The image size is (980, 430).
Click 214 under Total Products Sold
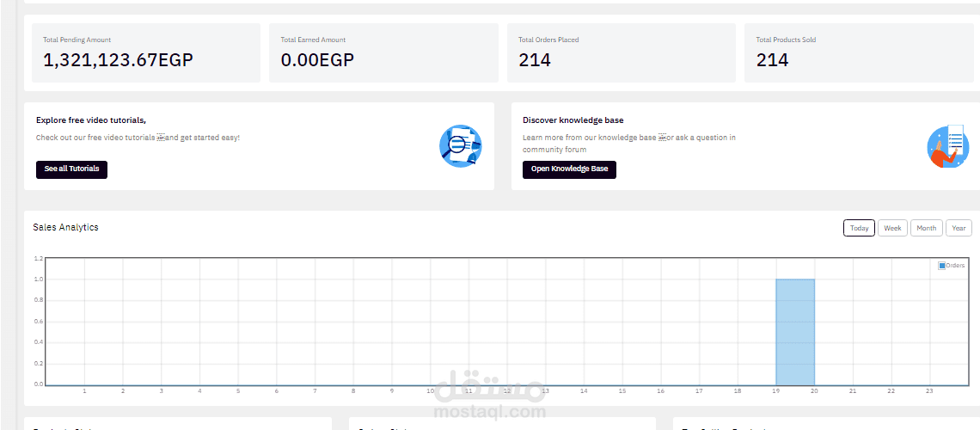(773, 60)
